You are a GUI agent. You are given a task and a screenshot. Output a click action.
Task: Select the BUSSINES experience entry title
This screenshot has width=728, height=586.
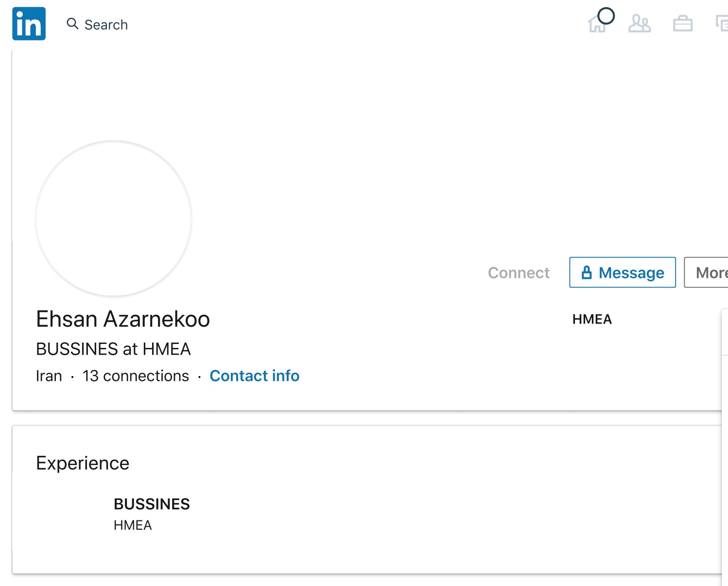[x=152, y=504]
